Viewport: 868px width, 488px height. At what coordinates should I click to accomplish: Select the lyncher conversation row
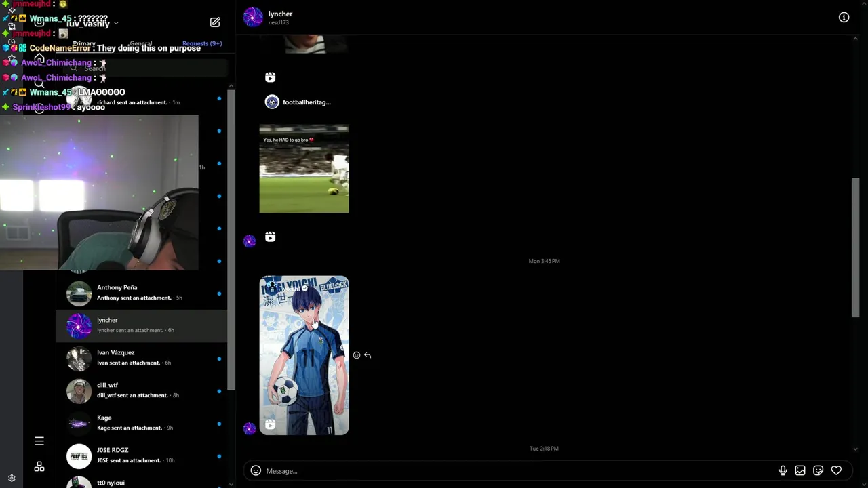pos(142,325)
